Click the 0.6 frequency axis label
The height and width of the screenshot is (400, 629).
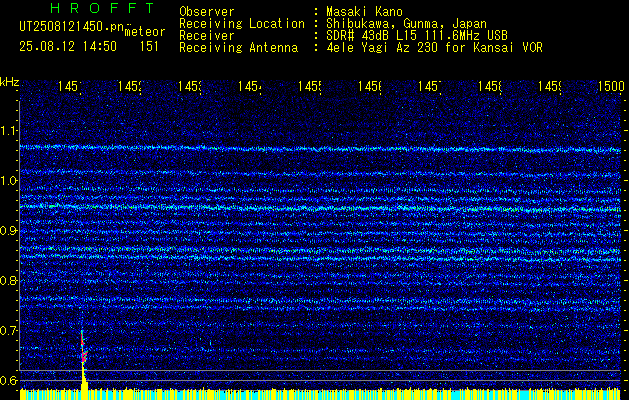pyautogui.click(x=9, y=380)
